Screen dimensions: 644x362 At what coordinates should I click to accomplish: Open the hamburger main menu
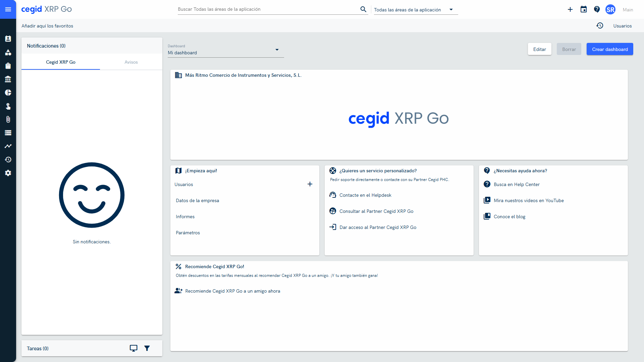pyautogui.click(x=8, y=9)
